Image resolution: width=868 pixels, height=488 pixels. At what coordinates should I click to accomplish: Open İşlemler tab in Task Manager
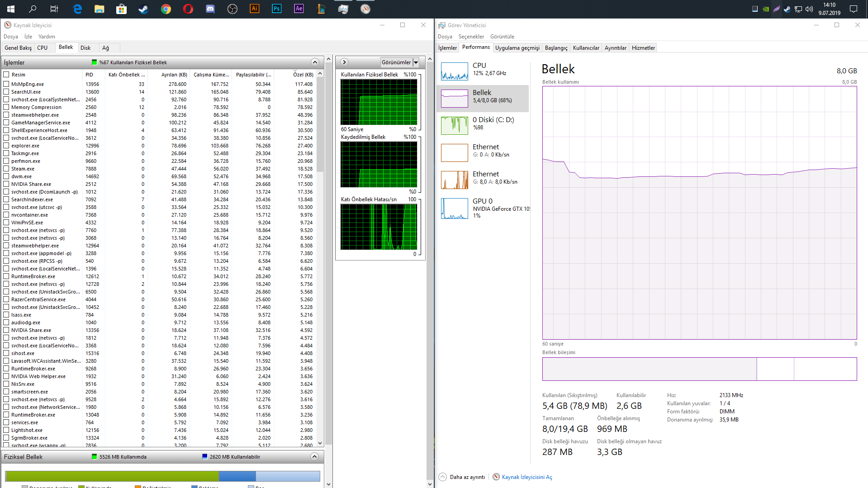tap(448, 48)
